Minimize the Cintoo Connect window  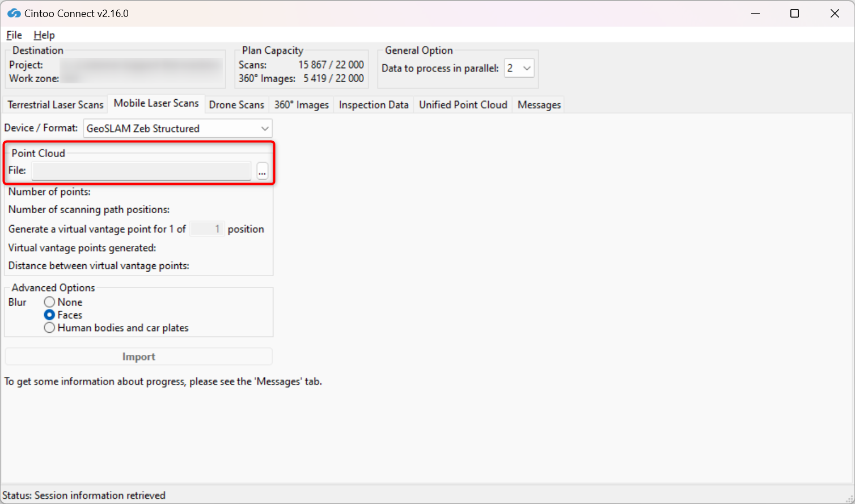(755, 13)
